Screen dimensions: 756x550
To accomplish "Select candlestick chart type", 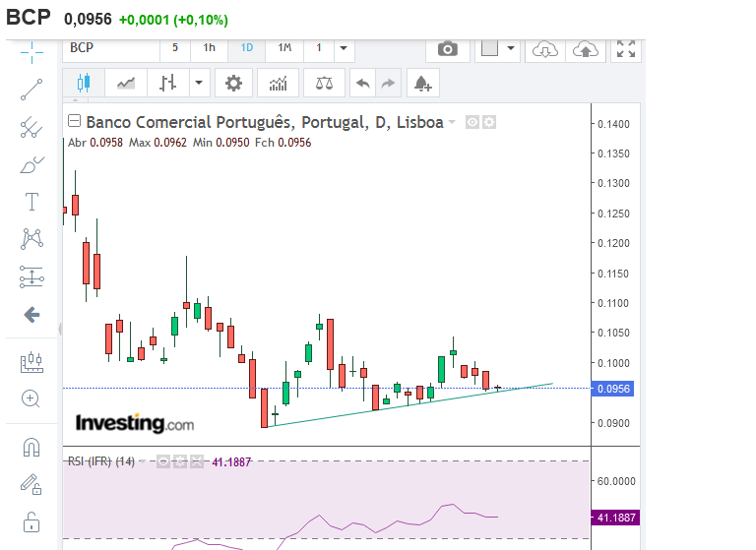I will click(x=84, y=83).
